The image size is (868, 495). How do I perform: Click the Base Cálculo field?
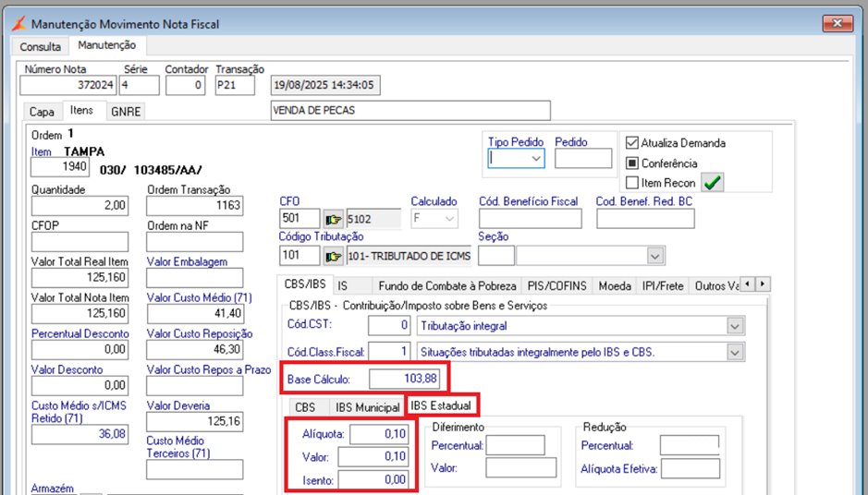(x=405, y=379)
